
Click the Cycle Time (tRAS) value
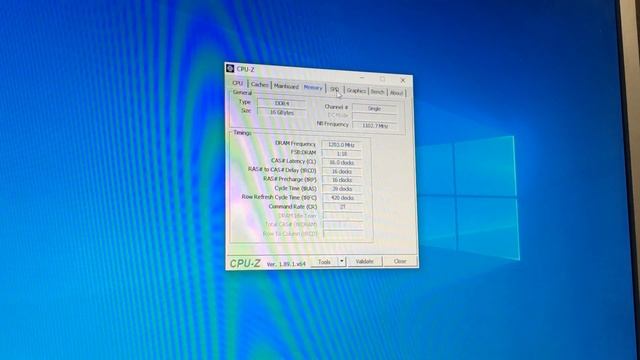[x=342, y=189]
